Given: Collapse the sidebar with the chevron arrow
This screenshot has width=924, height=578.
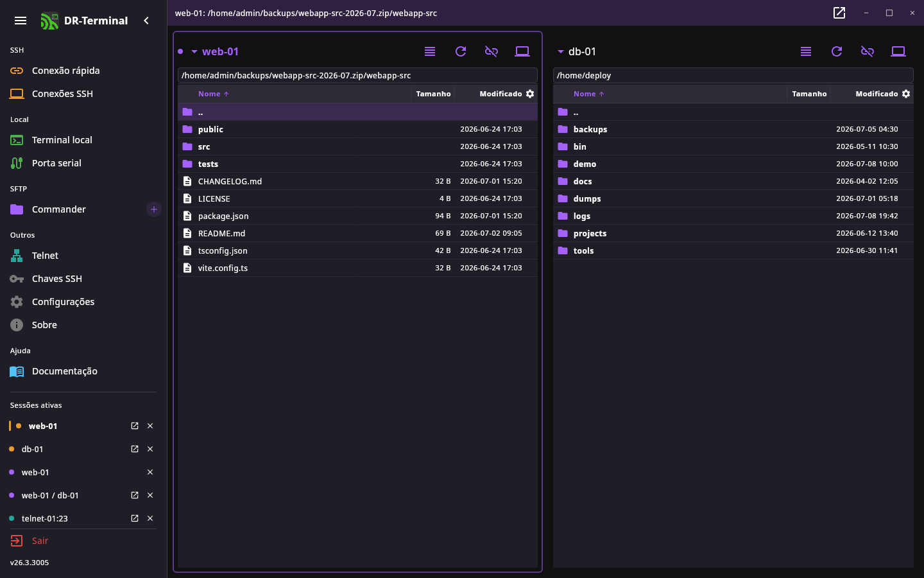Looking at the screenshot, I should point(146,21).
